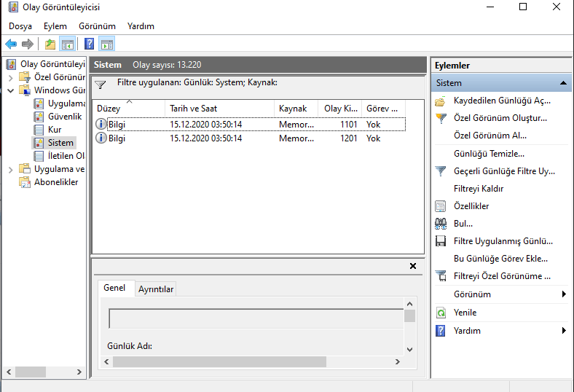Screen dimensions: 574x392
Task: Click Günlüğü Temizle action
Action: point(489,154)
